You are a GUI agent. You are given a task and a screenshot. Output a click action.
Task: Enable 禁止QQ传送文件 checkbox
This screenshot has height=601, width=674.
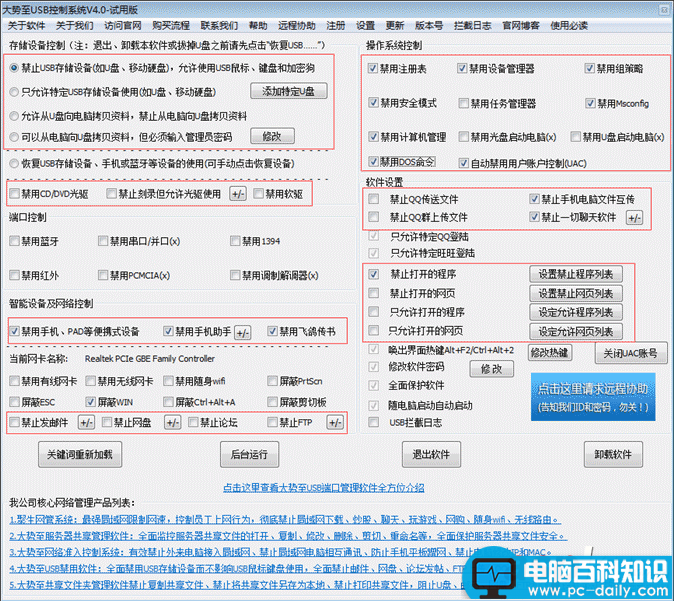tap(374, 199)
